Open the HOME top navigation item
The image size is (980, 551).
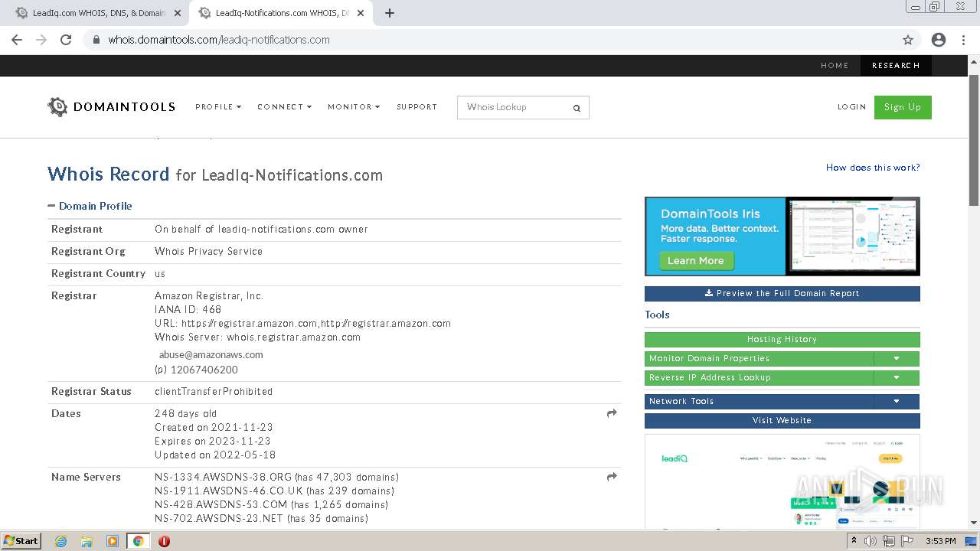835,66
